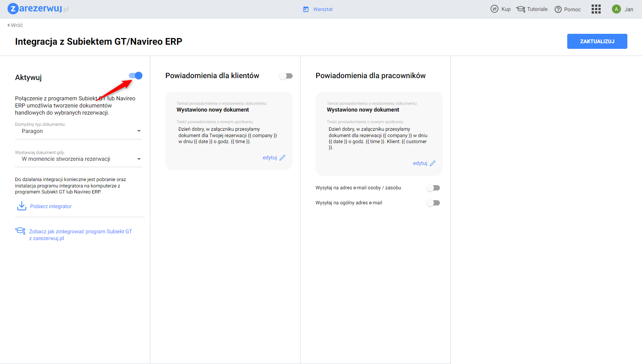The image size is (642, 364).
Task: Open the Domyślny typ dokumentu dropdown showing Paragon
Action: click(x=79, y=131)
